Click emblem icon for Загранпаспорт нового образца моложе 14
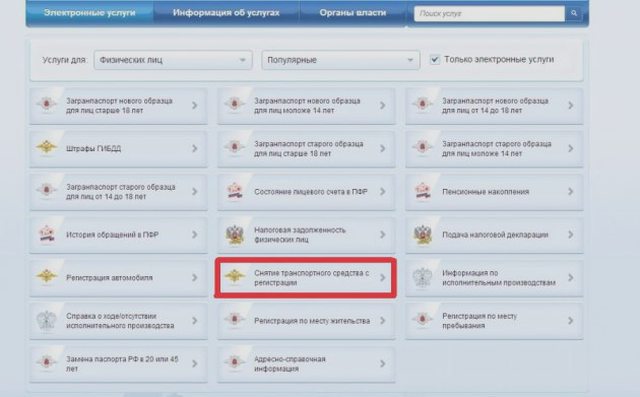Viewport: 640px width, 397px height. click(x=234, y=104)
